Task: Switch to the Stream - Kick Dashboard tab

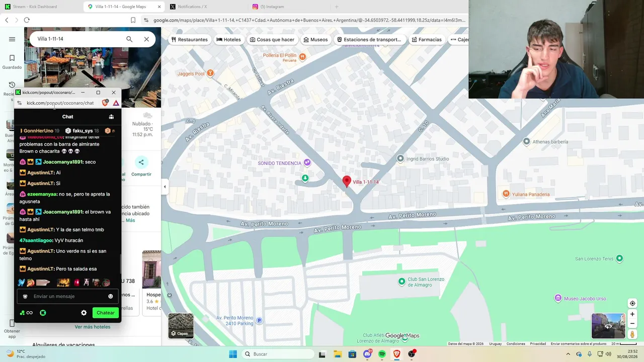Action: coord(41,7)
